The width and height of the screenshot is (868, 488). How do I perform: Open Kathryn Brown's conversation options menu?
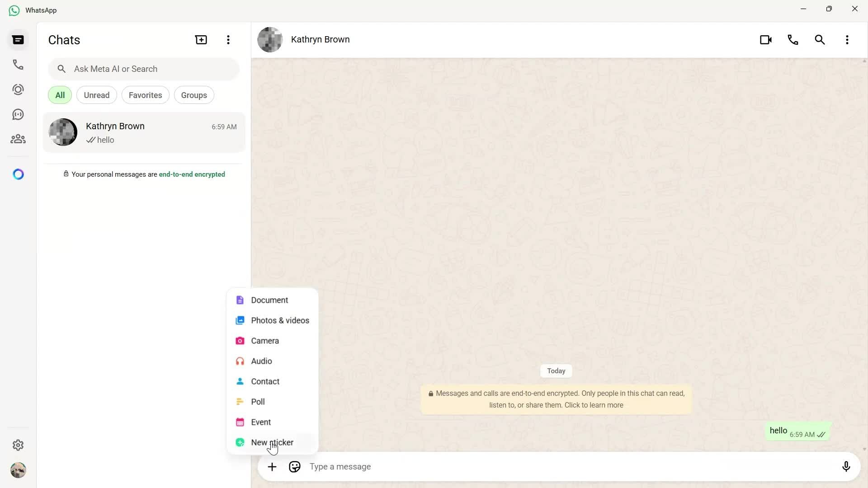(x=848, y=40)
